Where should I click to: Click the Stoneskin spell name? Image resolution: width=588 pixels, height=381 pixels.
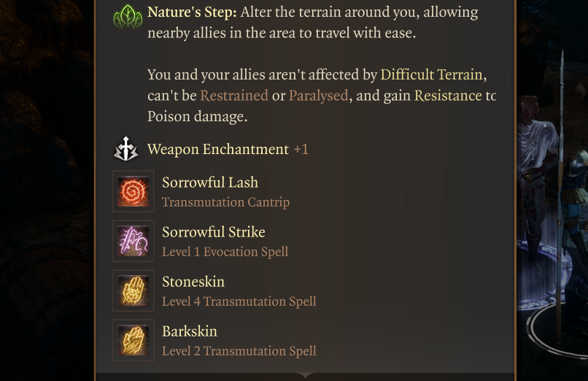click(193, 282)
